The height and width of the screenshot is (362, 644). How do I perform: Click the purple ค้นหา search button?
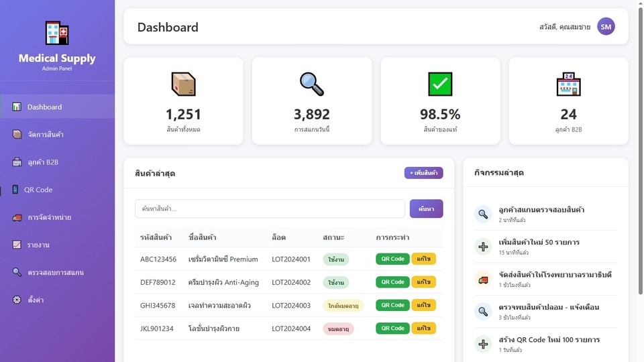(426, 208)
